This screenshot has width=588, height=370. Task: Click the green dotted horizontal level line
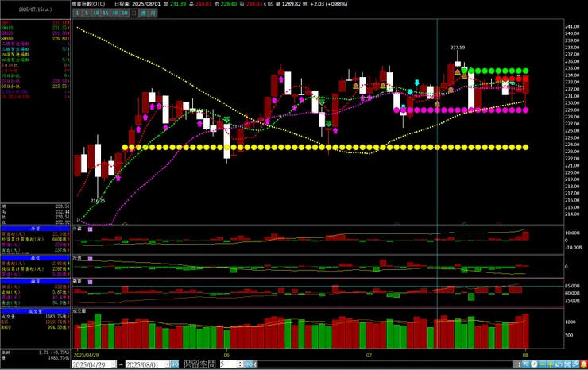click(x=495, y=71)
